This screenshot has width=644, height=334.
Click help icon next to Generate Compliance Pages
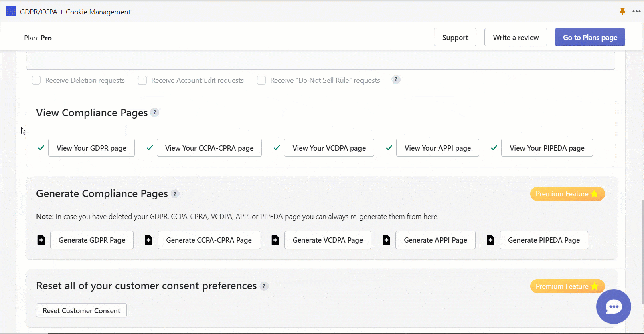[175, 194]
